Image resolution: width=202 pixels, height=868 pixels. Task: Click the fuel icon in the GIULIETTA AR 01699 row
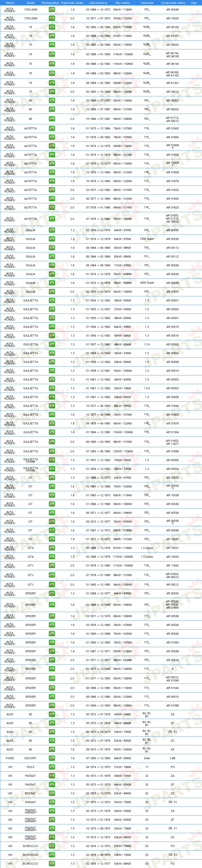point(51,451)
